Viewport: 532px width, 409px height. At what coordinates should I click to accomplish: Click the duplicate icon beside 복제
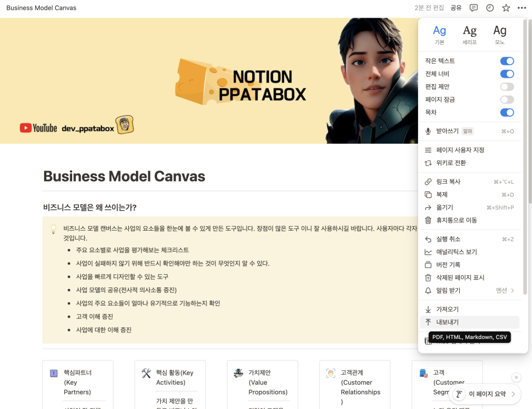(428, 195)
